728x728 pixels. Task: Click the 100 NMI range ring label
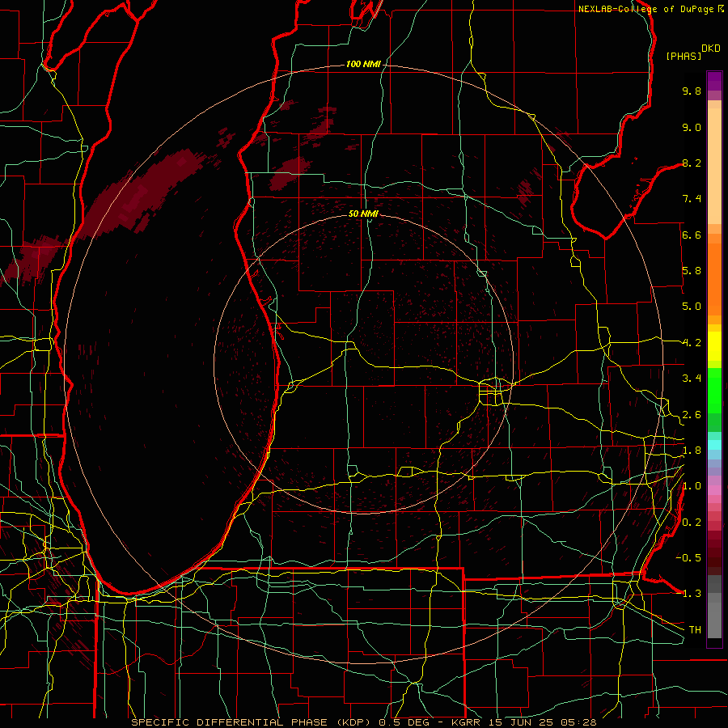coord(363,64)
